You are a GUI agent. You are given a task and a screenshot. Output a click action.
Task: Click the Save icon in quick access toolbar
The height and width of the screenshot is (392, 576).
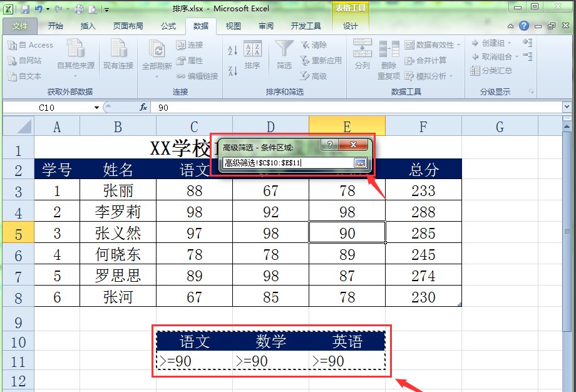pyautogui.click(x=25, y=9)
